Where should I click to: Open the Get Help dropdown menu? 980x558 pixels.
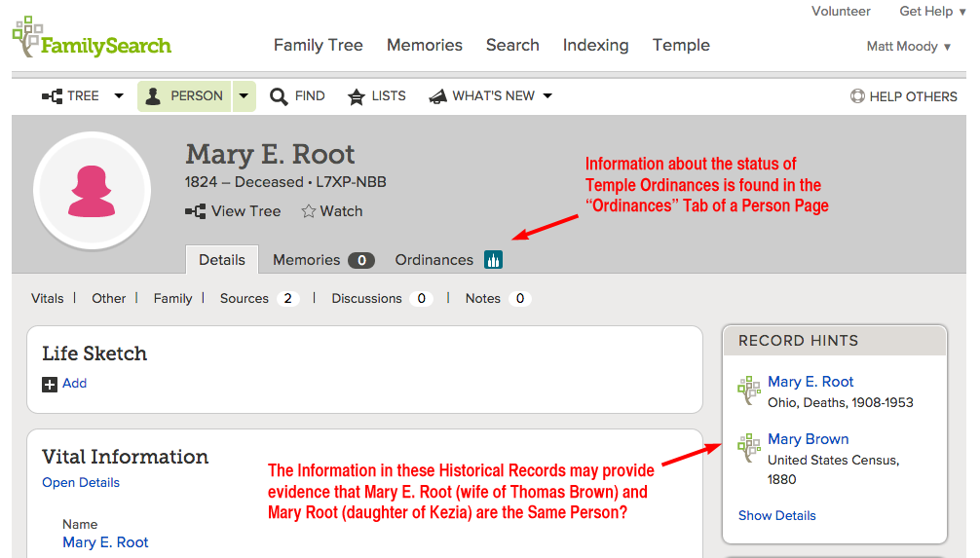coord(932,12)
